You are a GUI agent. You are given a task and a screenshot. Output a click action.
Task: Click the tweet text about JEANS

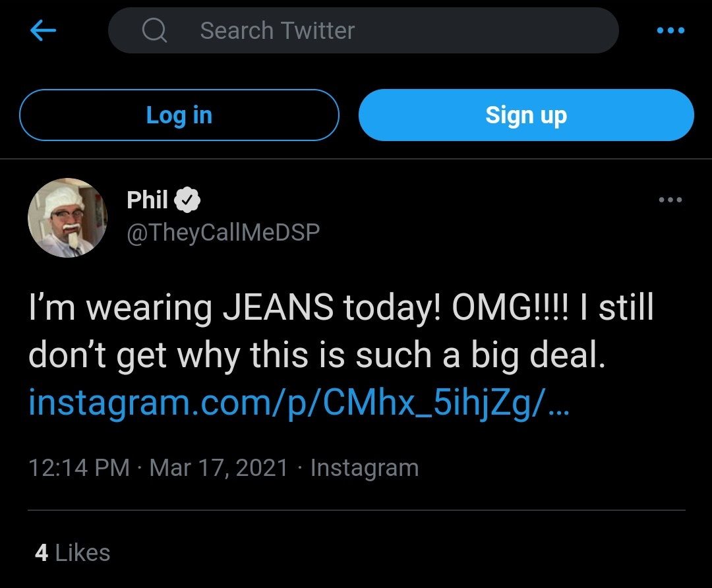point(341,330)
